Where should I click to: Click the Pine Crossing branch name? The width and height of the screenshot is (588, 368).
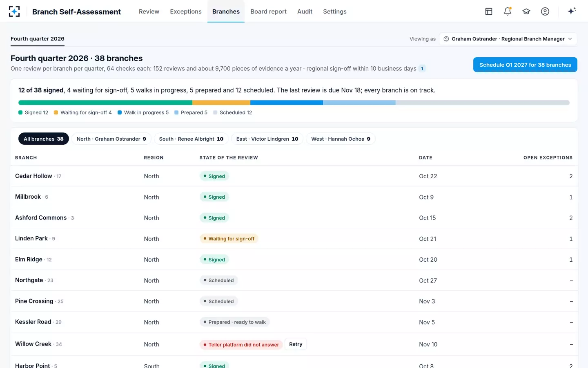click(x=34, y=301)
